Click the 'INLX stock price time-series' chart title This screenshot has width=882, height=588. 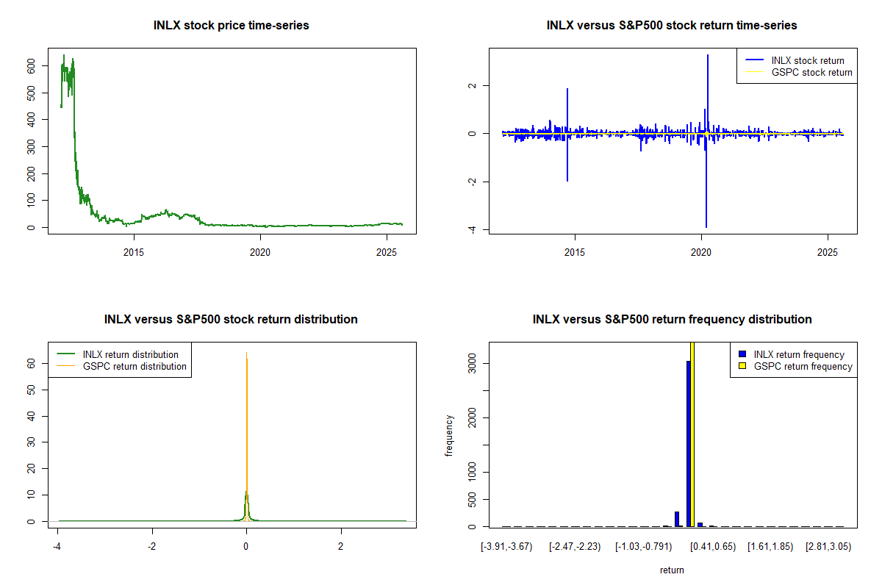tap(231, 26)
